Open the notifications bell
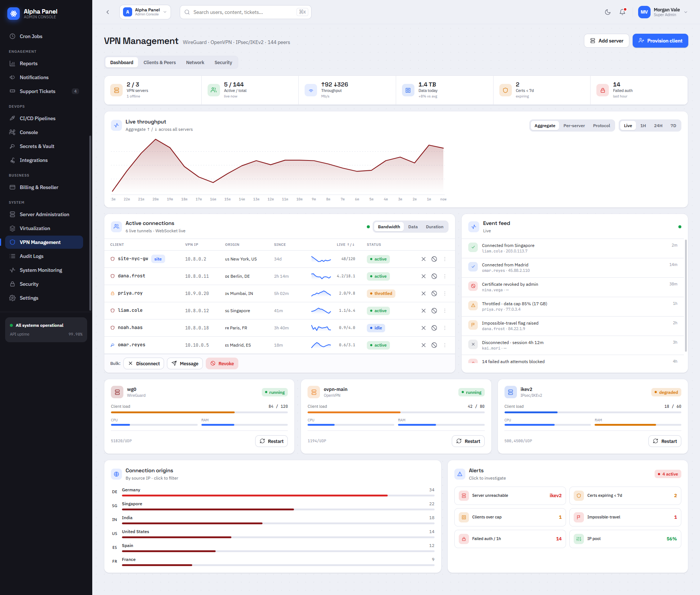This screenshot has width=700, height=595. pos(622,12)
